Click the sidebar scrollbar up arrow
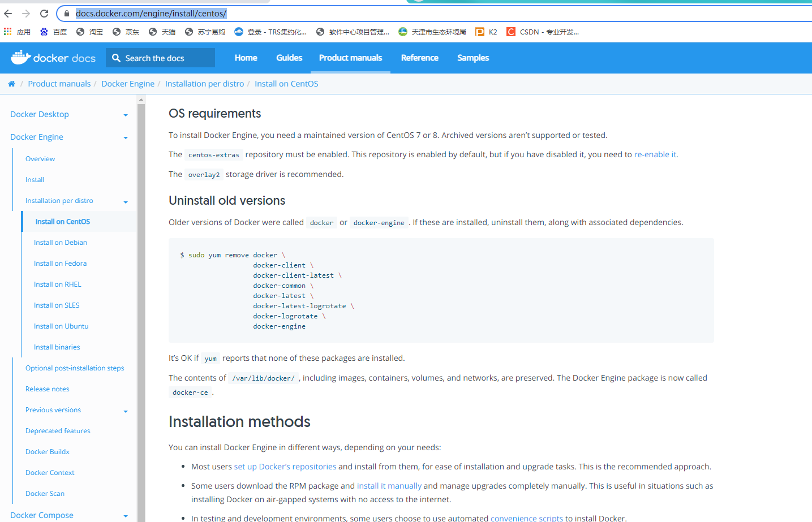Screen dimensions: 812x522 point(141,100)
